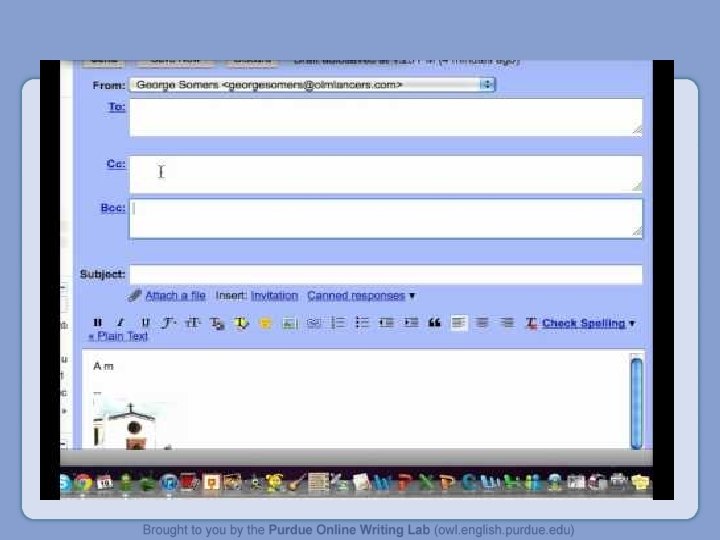Open the text color picker
Screen dimensions: 720x540
click(217, 323)
